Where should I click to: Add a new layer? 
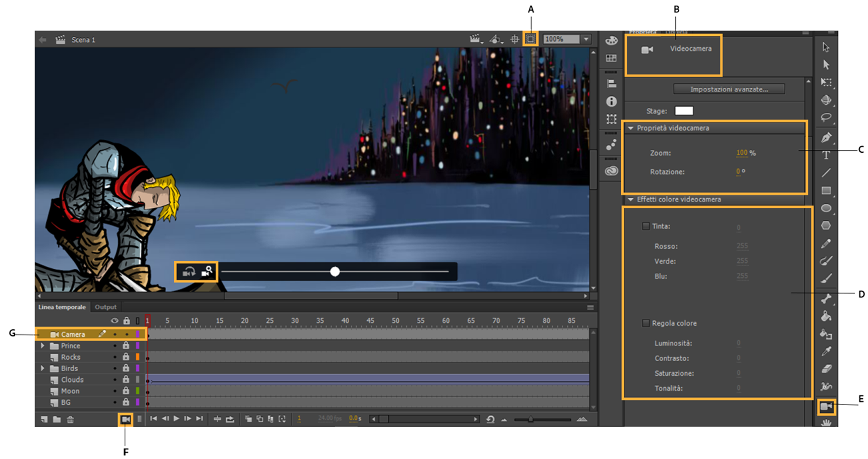pyautogui.click(x=44, y=419)
